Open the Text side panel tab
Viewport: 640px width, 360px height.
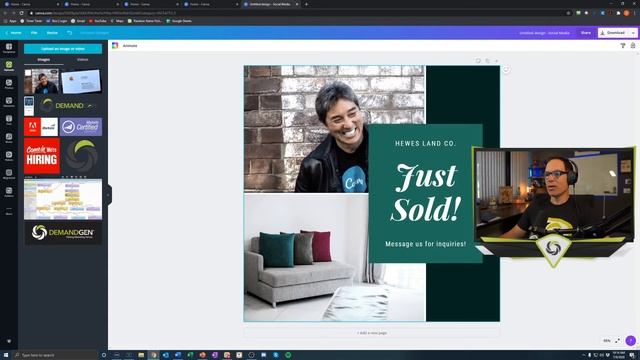click(x=9, y=120)
